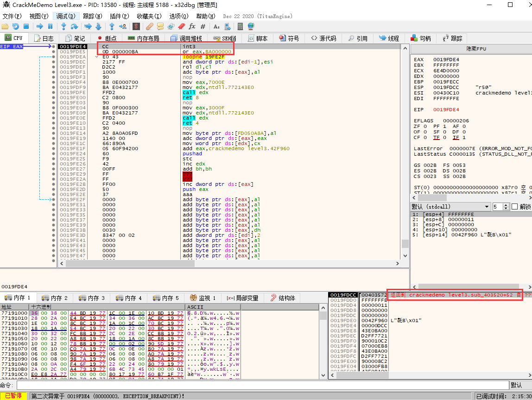
Task: Switch to the 内存布局 tab
Action: click(144, 38)
